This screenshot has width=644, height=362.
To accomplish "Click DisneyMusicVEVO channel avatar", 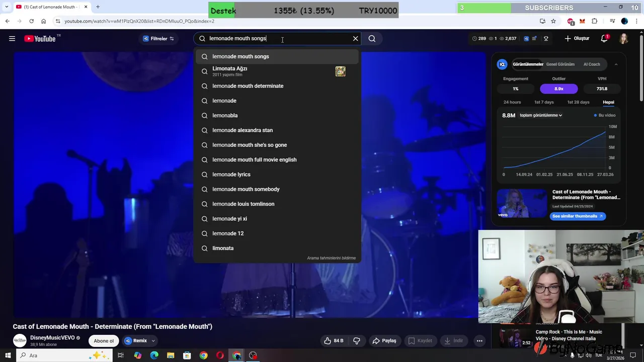I will pyautogui.click(x=20, y=341).
